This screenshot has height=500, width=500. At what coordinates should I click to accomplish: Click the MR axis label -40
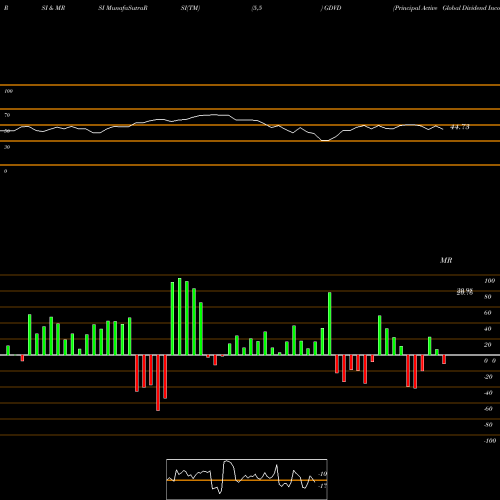tap(488, 393)
